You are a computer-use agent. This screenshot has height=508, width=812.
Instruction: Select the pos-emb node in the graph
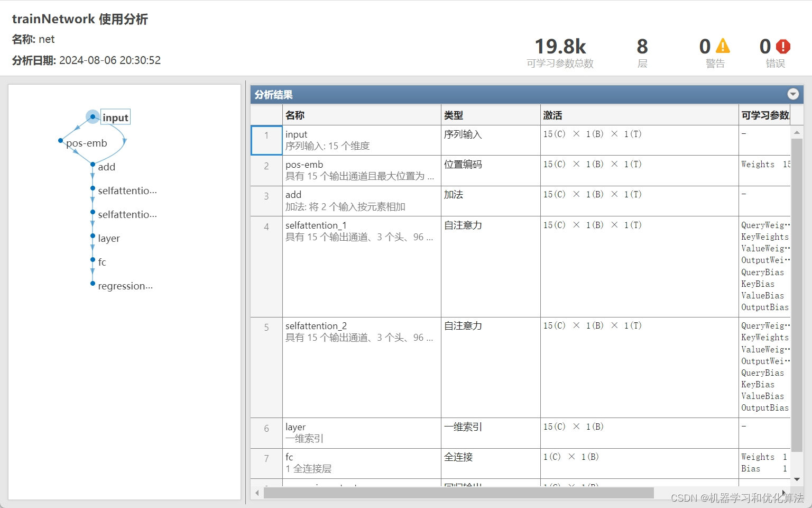[61, 141]
